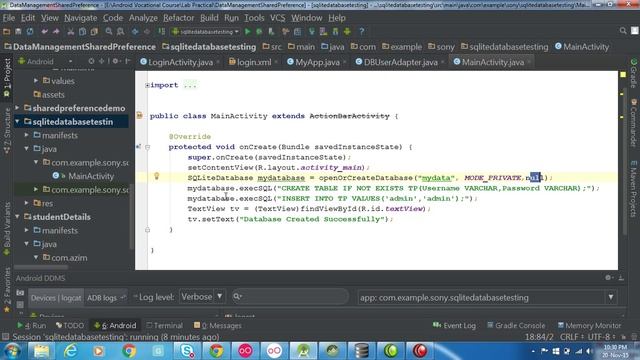Click the Debug bug icon

point(259,31)
